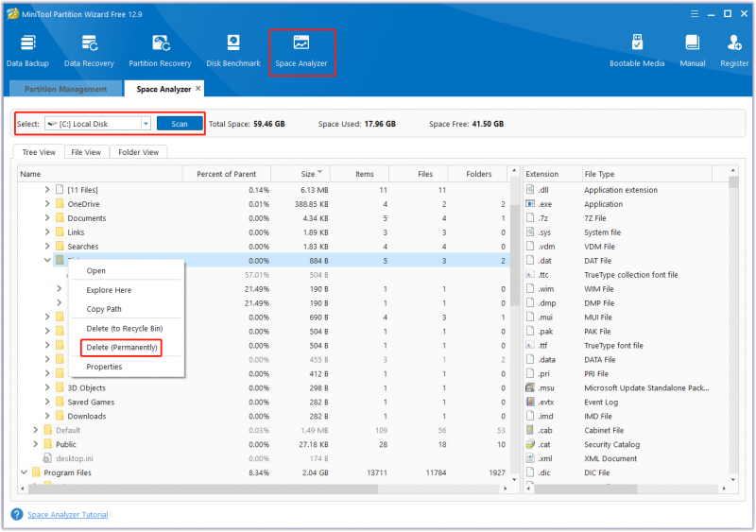This screenshot has width=756, height=532.
Task: Click the Register icon
Action: 734,43
